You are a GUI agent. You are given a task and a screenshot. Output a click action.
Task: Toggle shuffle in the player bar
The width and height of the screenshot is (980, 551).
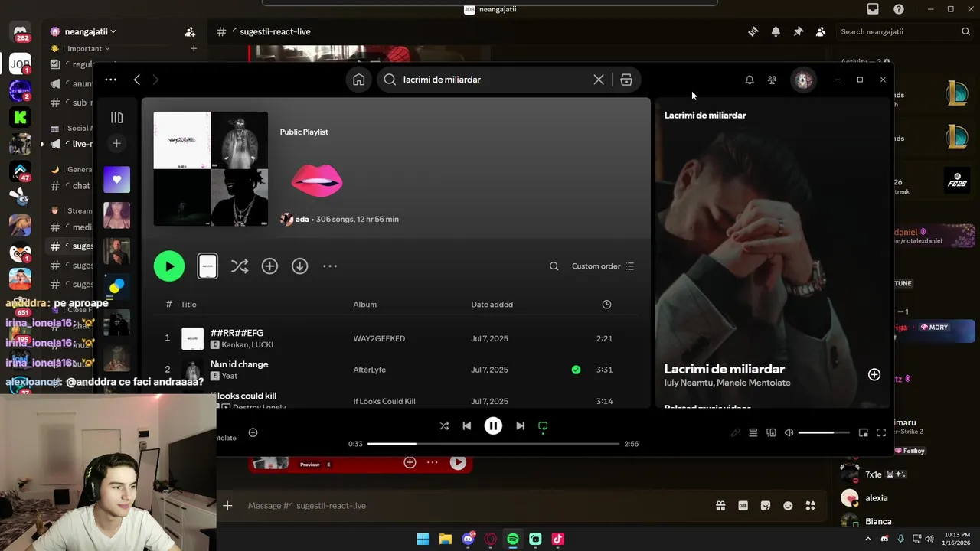[x=444, y=426]
